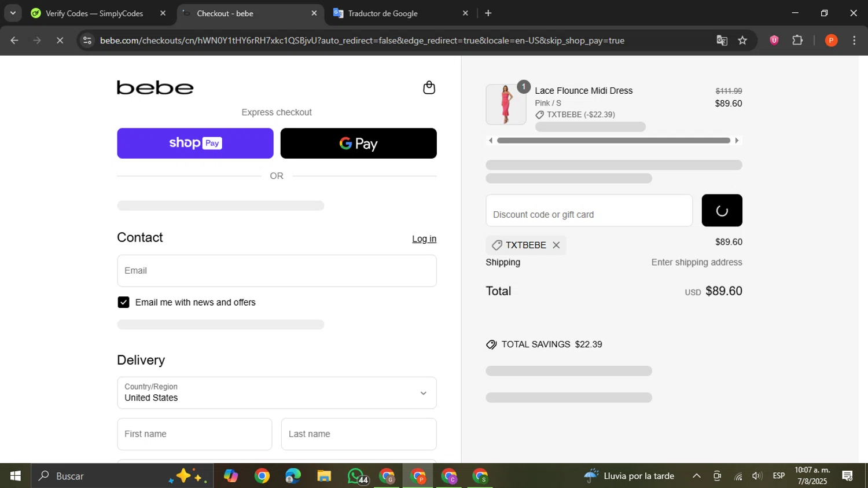Open the Windows Start menu
The image size is (868, 488).
coord(16,476)
